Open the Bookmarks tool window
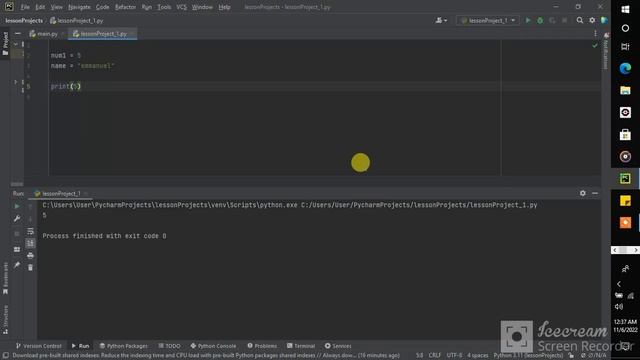Screen dimensions: 640x360 [5, 278]
